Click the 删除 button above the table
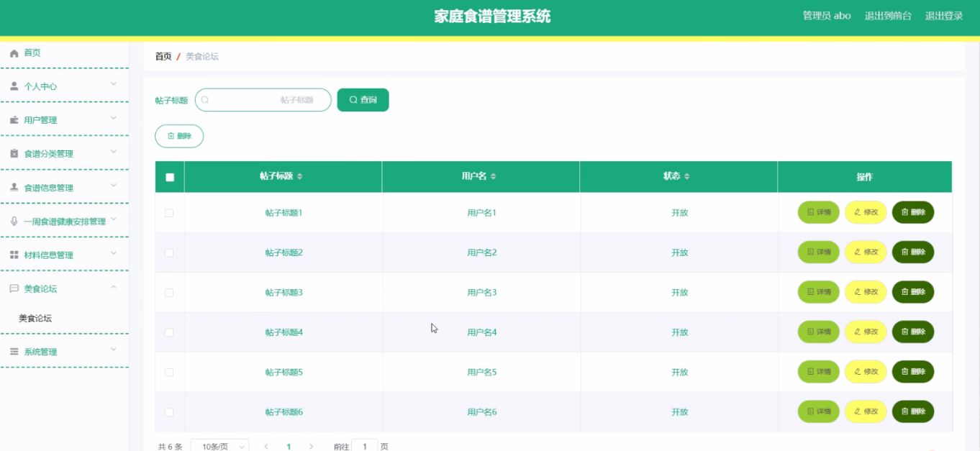Image resolution: width=980 pixels, height=451 pixels. (x=179, y=136)
